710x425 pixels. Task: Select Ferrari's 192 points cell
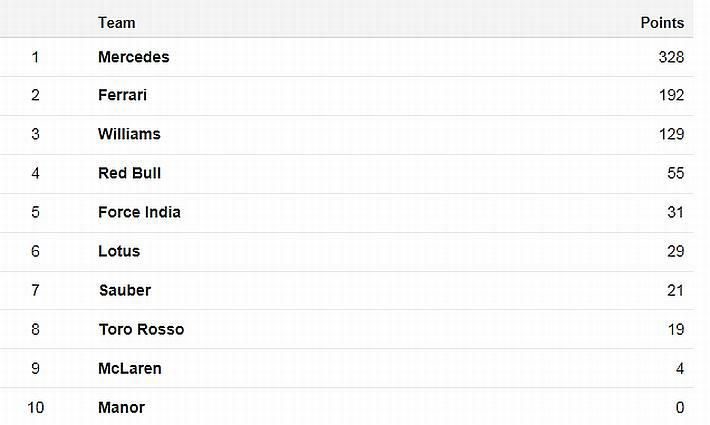point(671,95)
